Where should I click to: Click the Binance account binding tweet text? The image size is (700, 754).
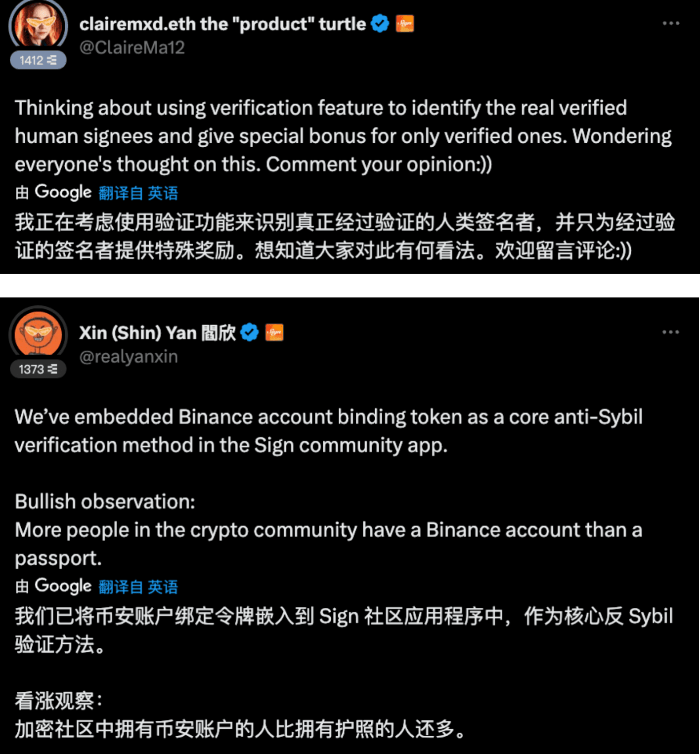click(x=329, y=431)
